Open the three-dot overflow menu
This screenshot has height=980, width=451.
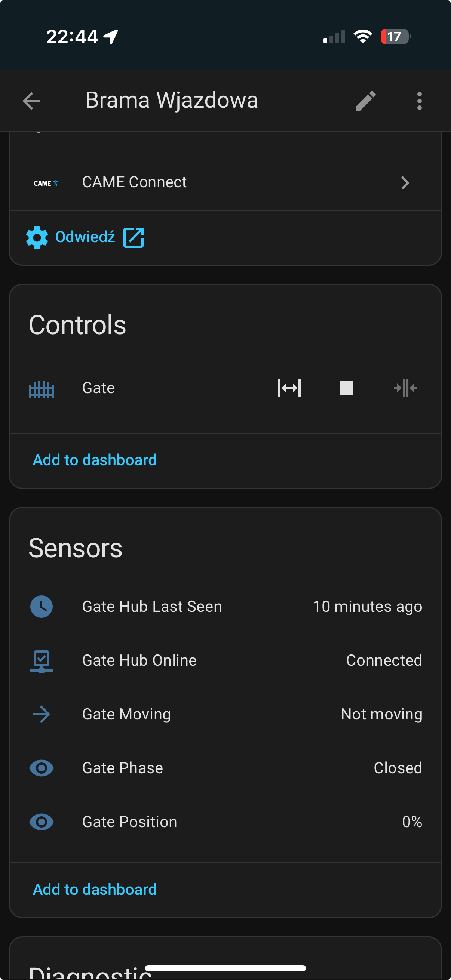click(x=419, y=101)
